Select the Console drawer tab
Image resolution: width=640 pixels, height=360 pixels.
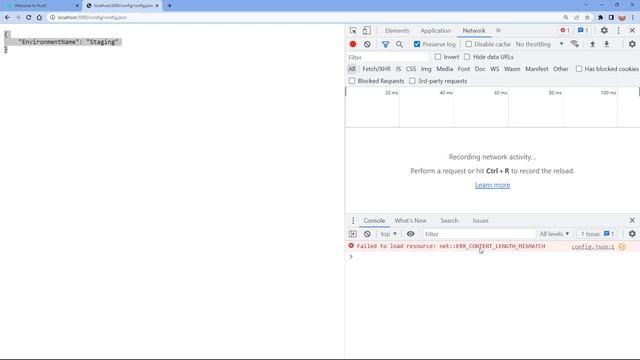pyautogui.click(x=374, y=220)
